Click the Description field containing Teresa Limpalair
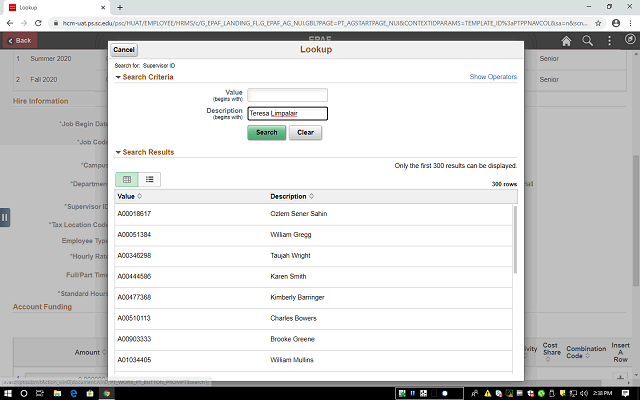The width and height of the screenshot is (640, 400). pyautogui.click(x=287, y=113)
